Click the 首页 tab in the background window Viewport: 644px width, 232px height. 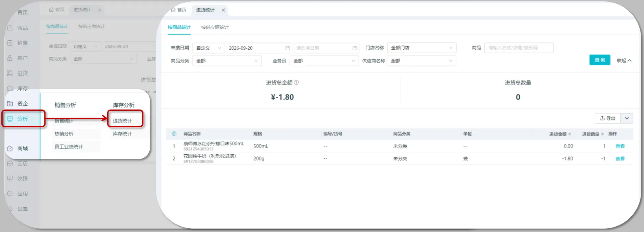pyautogui.click(x=57, y=10)
